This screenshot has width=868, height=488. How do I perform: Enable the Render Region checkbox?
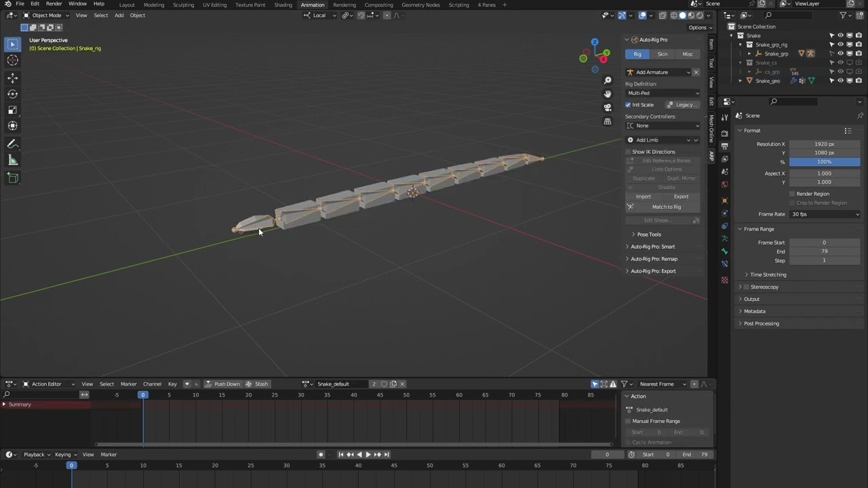(792, 194)
